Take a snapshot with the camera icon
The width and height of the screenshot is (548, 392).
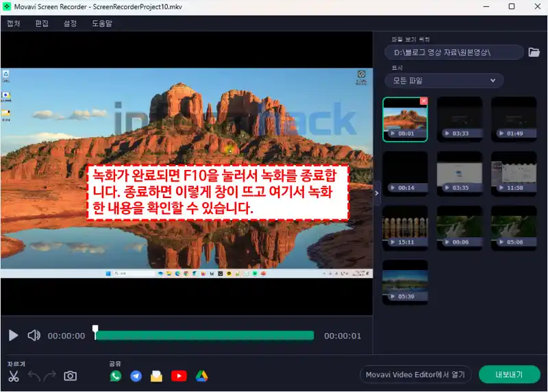pyautogui.click(x=71, y=376)
